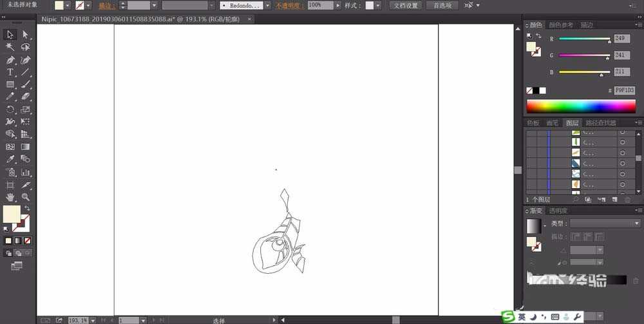This screenshot has height=324, width=644.
Task: Select the Magic Wand tool
Action: coord(10,47)
